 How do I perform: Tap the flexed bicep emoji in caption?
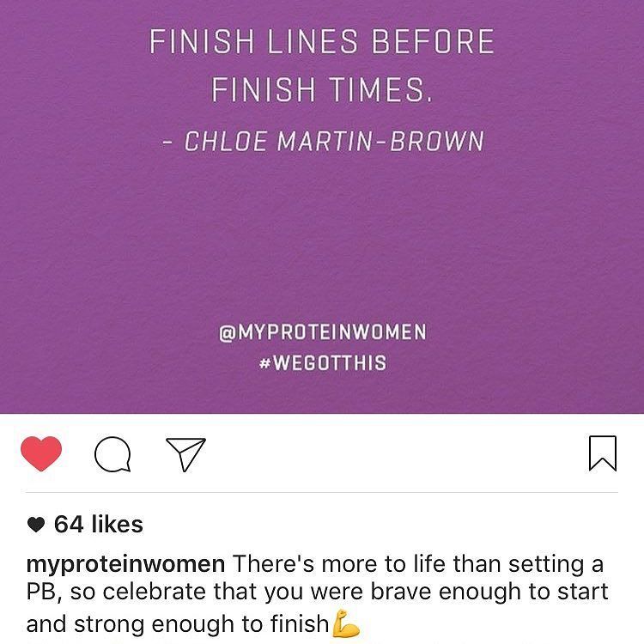pyautogui.click(x=345, y=623)
